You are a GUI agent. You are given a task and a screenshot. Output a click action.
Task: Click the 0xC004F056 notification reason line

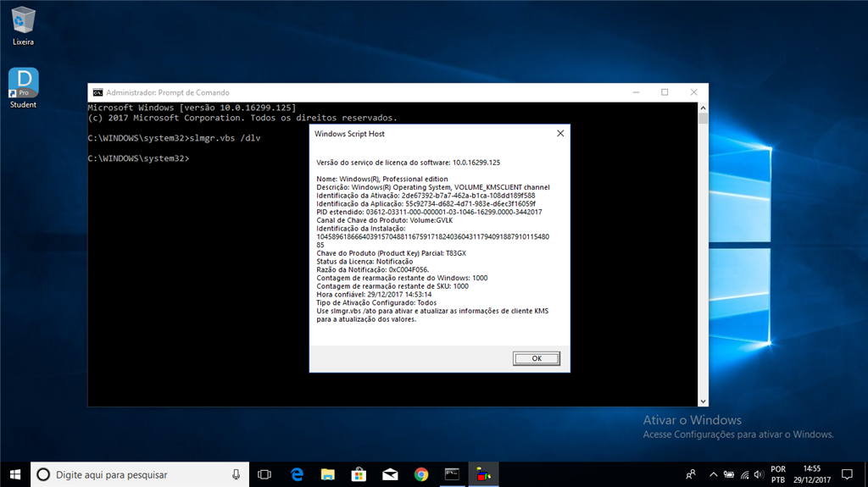click(x=373, y=269)
